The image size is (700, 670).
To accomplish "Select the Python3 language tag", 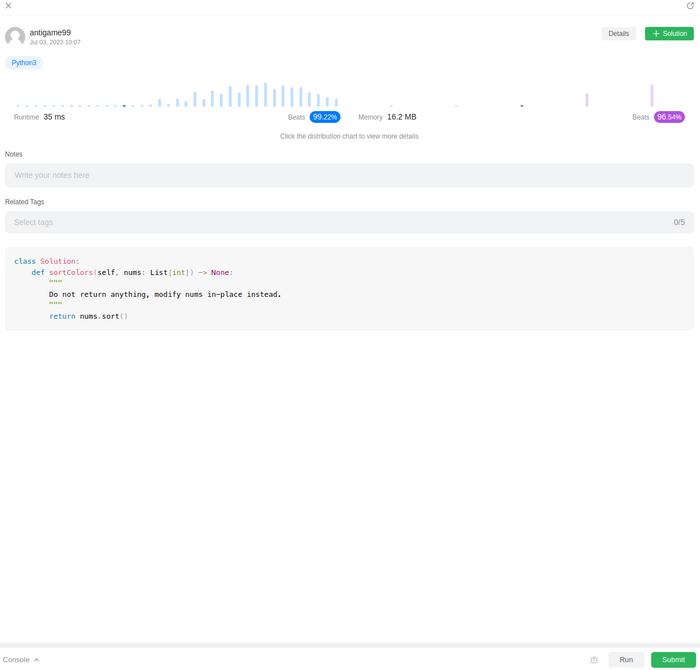I will click(x=24, y=63).
